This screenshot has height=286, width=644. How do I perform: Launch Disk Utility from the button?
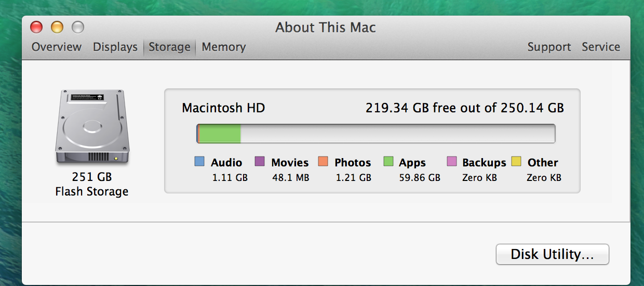[552, 254]
